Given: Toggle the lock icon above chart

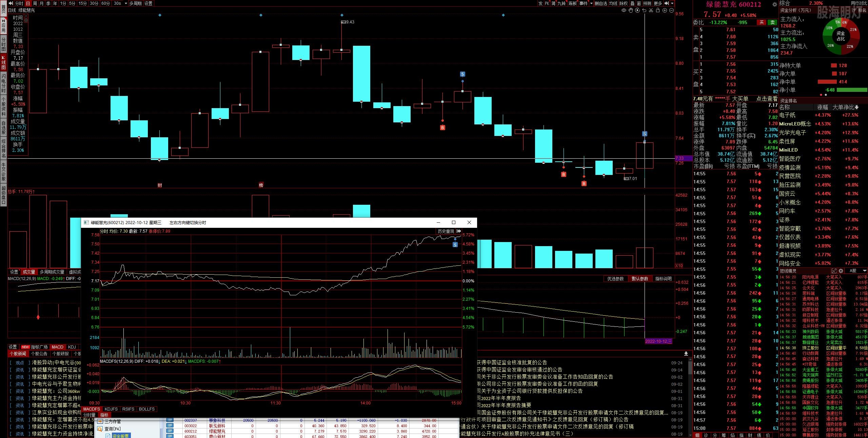Looking at the screenshot, I should pyautogui.click(x=658, y=10).
